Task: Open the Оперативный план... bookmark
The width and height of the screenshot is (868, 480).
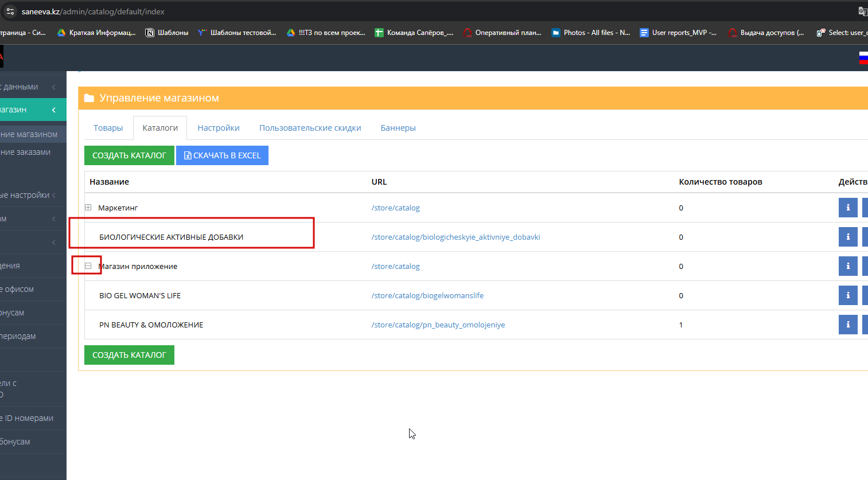Action: point(503,33)
